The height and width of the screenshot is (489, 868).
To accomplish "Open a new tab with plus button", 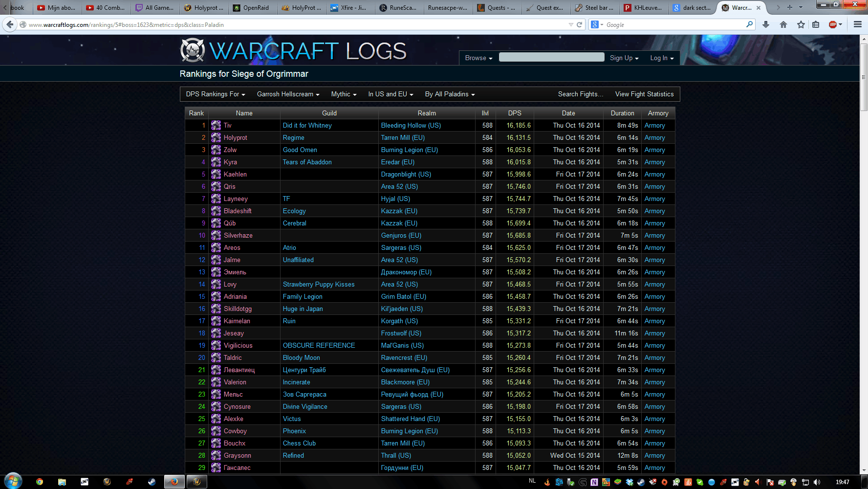I will click(790, 7).
